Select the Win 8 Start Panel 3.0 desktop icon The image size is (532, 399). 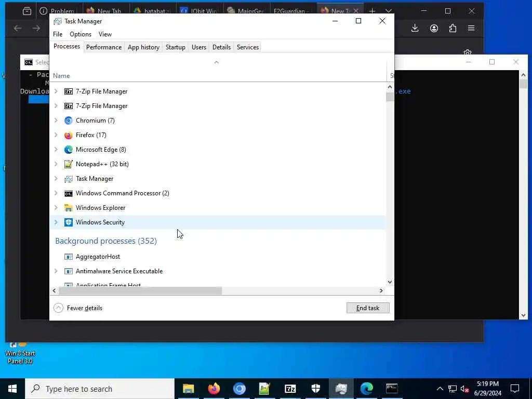pyautogui.click(x=20, y=353)
